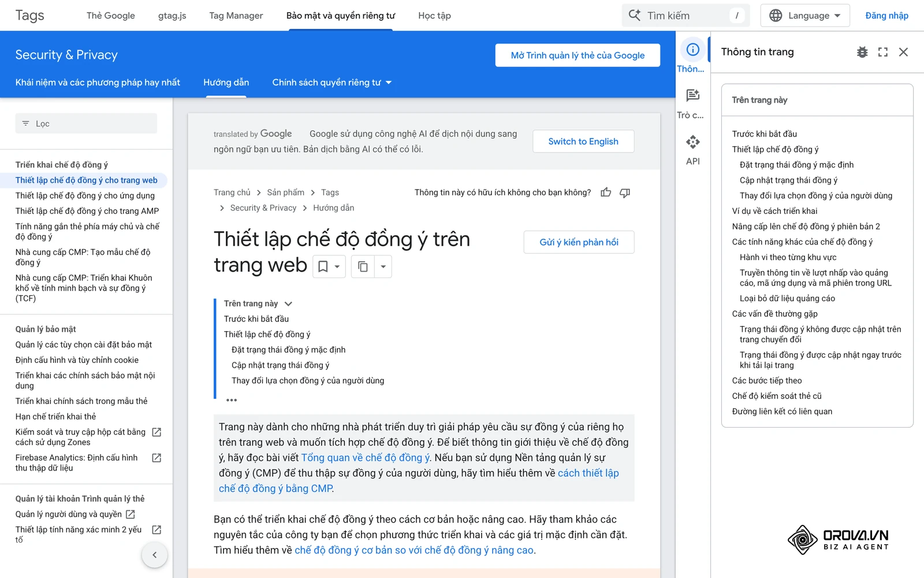Select the Tag Manager tab
This screenshot has width=924, height=578.
(x=236, y=16)
